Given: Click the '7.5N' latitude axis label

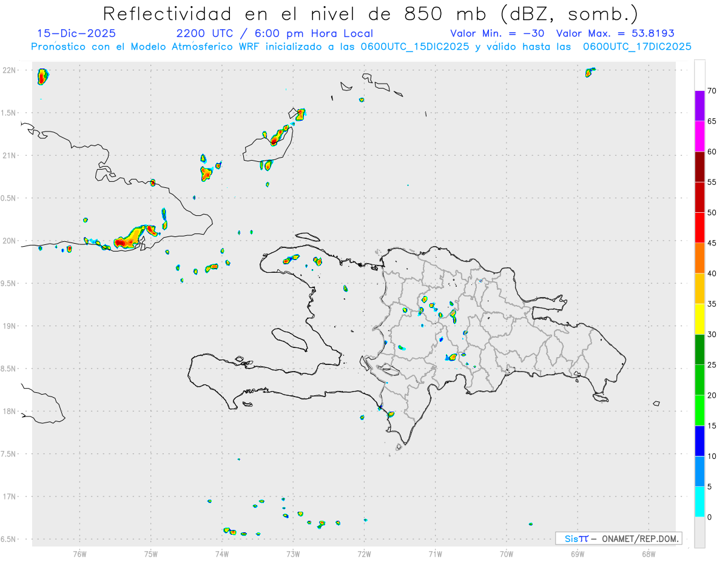Looking at the screenshot, I should coord(9,454).
